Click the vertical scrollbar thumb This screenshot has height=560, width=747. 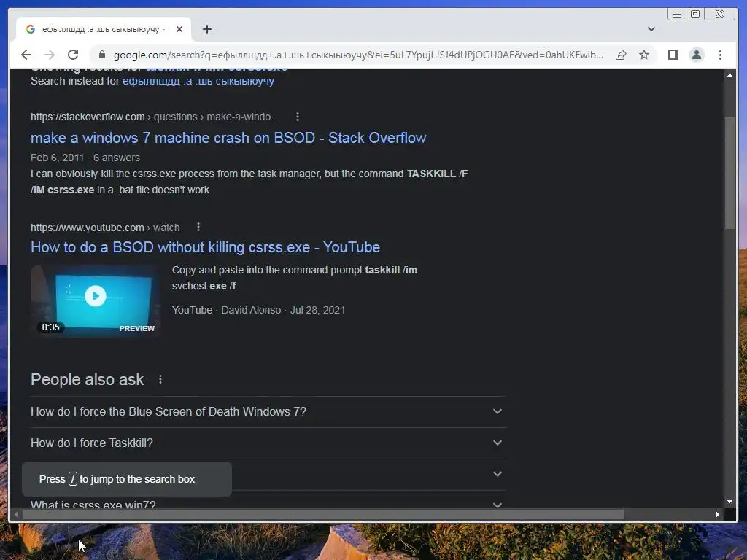pyautogui.click(x=729, y=172)
